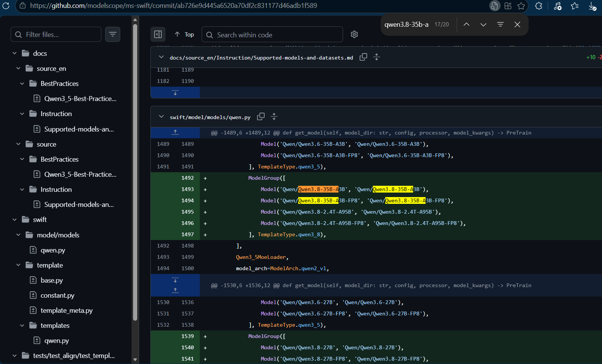
Task: Collapse the template folder chevron
Action: (x=18, y=265)
